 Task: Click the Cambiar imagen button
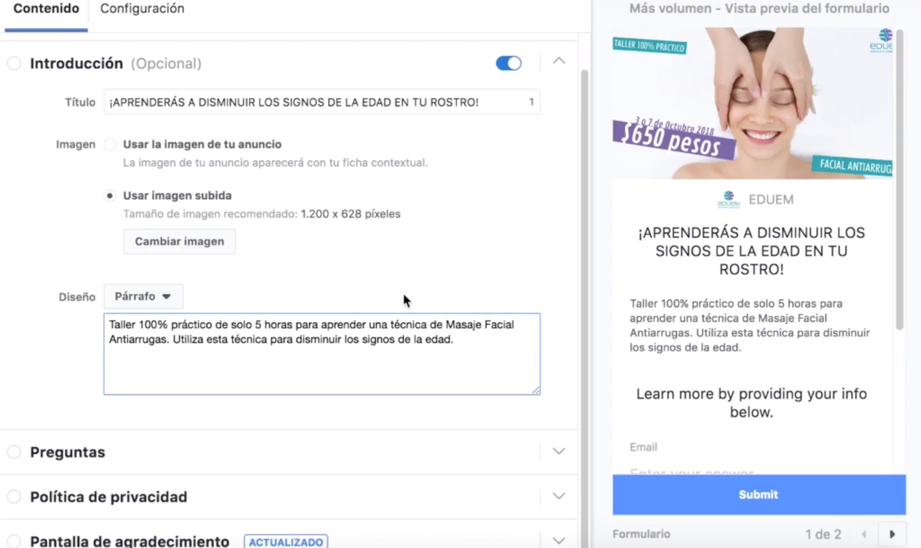click(x=179, y=241)
